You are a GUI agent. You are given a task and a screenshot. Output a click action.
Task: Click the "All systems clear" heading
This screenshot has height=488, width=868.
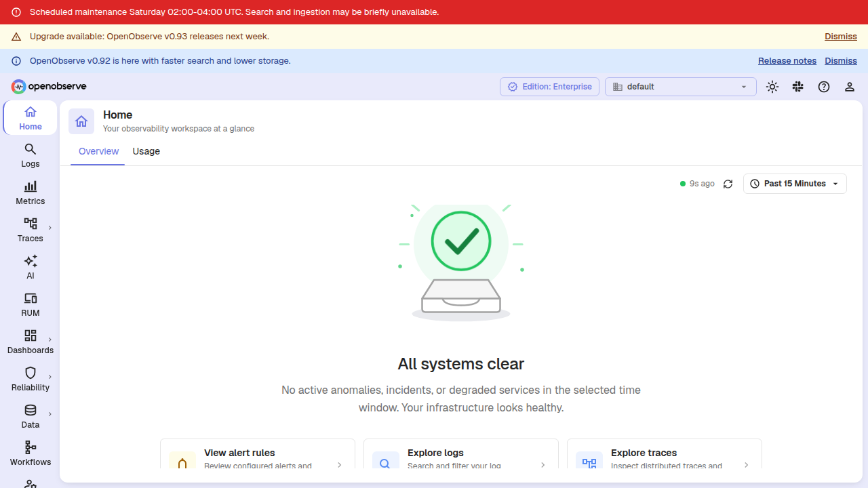tap(461, 364)
